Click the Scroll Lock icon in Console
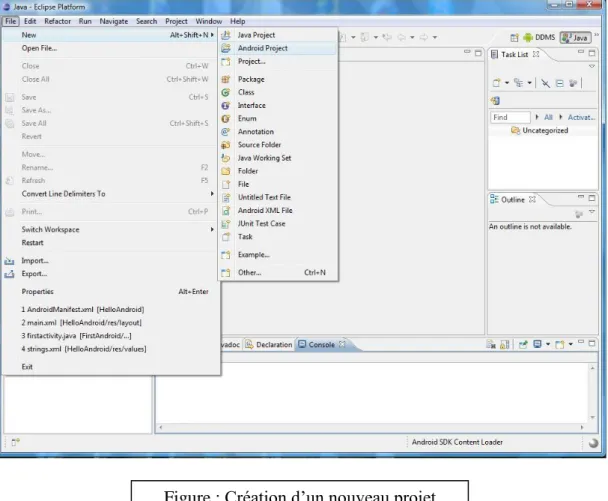The image size is (608, 501). pyautogui.click(x=504, y=344)
